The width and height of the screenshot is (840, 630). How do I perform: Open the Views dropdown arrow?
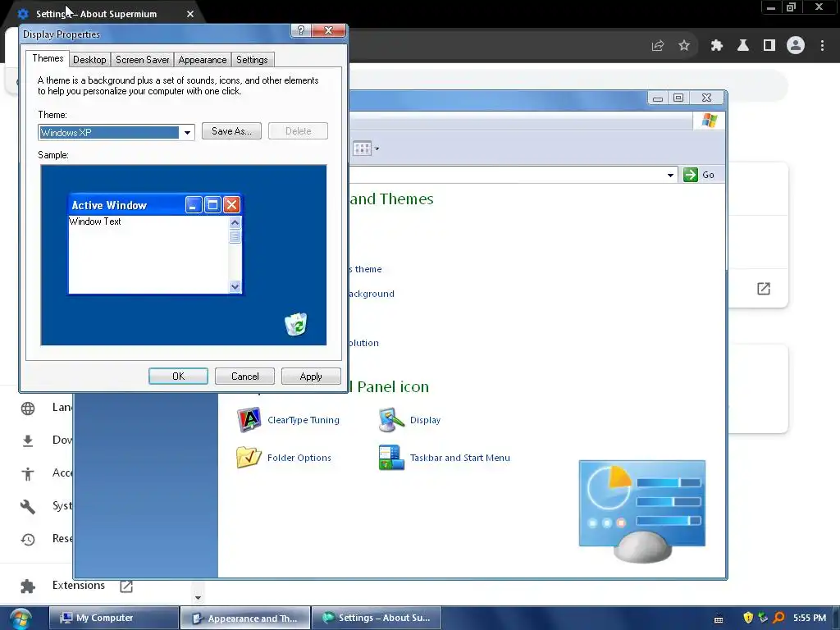(x=377, y=148)
